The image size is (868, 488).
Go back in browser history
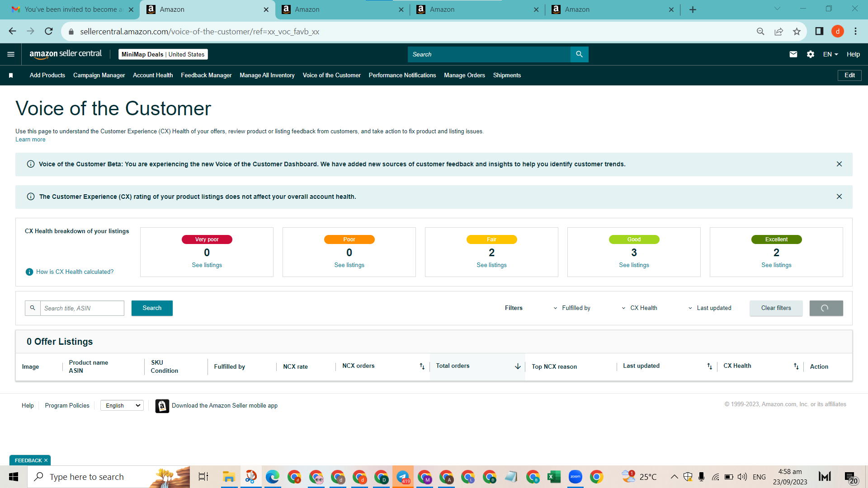pos(12,31)
